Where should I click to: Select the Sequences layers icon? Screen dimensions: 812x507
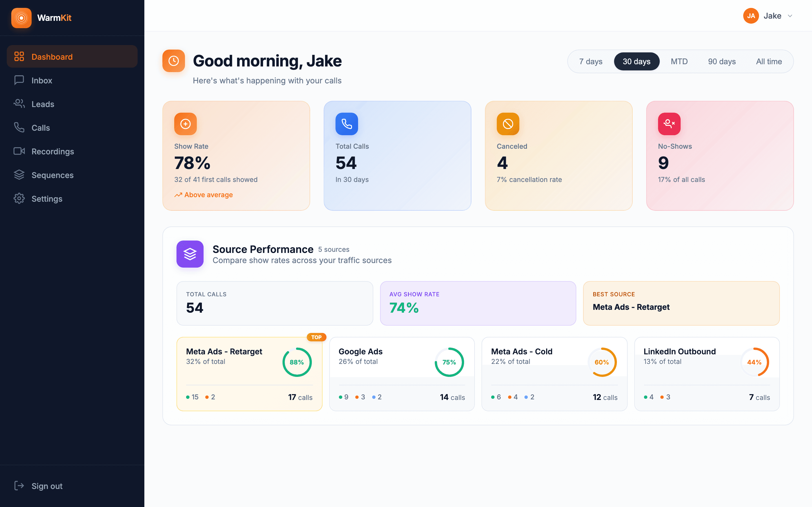click(19, 175)
